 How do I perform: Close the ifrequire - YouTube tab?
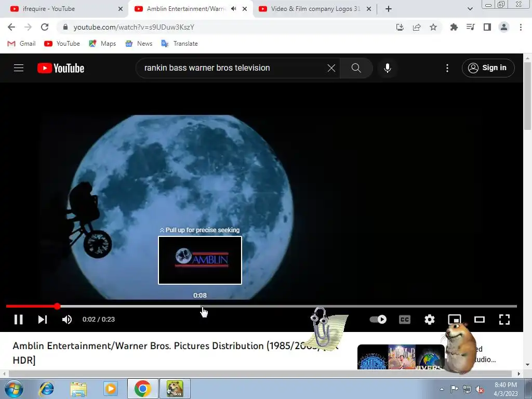(121, 9)
